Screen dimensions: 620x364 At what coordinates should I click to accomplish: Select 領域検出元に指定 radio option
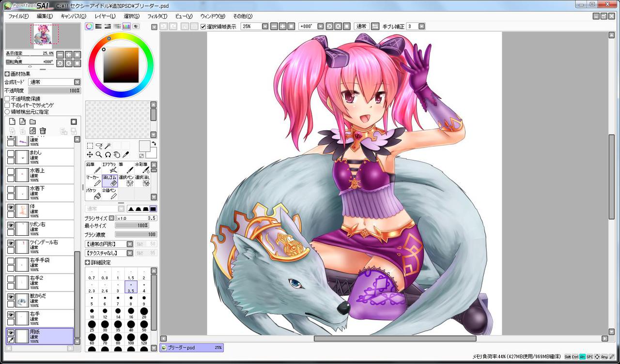pos(7,112)
